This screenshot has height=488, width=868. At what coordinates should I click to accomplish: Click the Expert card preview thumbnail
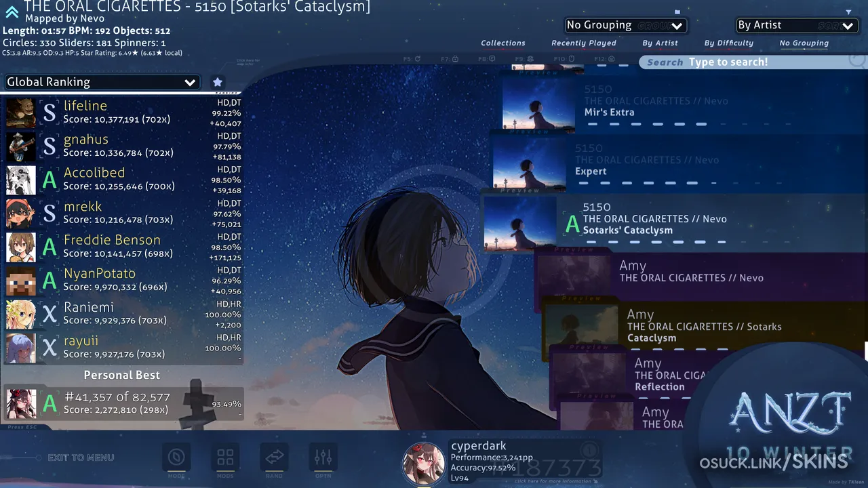tap(530, 164)
